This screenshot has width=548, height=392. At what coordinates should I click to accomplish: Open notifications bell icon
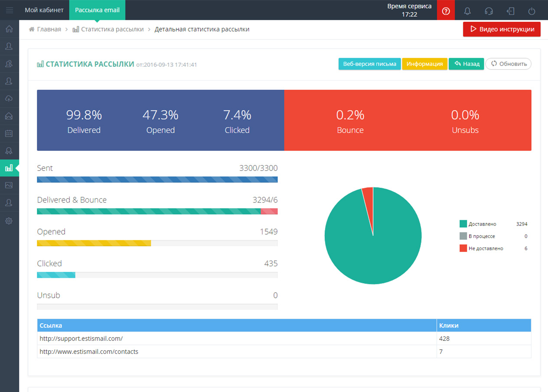[x=467, y=11]
